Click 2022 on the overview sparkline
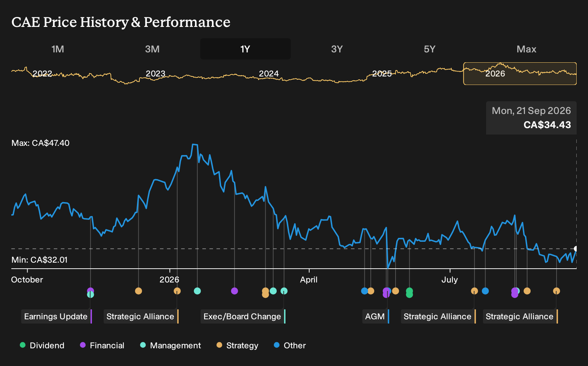Viewport: 588px width, 366px height. pyautogui.click(x=42, y=74)
